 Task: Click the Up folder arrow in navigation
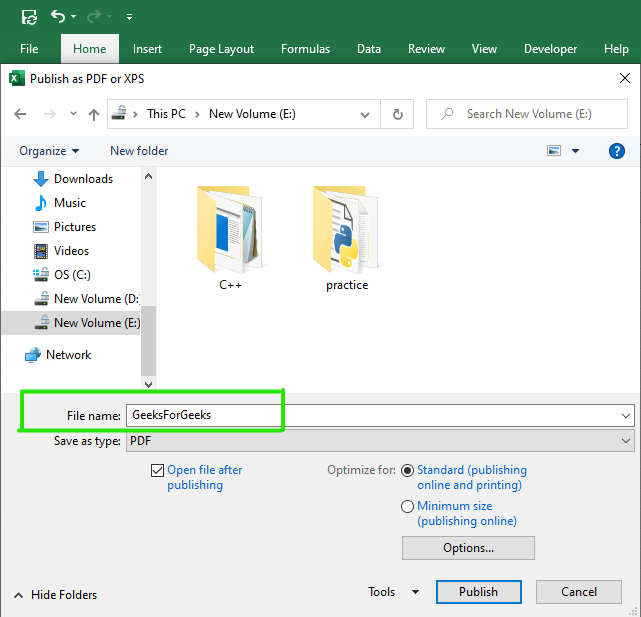94,114
